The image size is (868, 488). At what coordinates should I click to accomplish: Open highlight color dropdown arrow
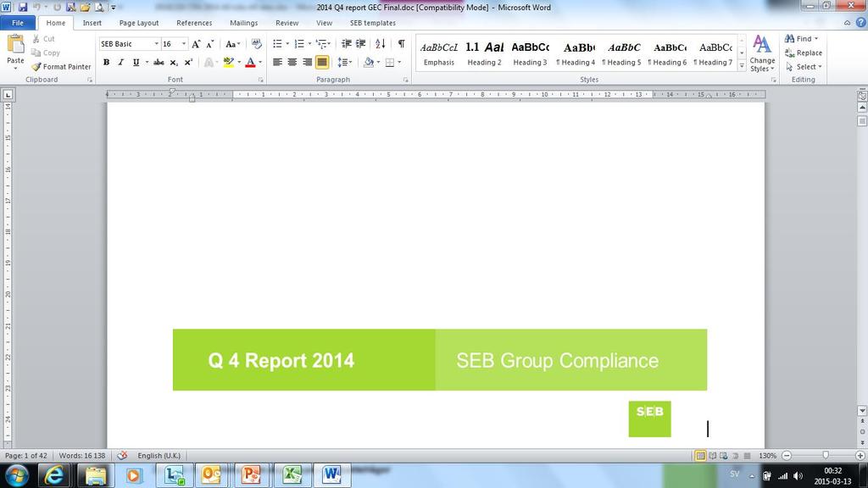(x=239, y=63)
